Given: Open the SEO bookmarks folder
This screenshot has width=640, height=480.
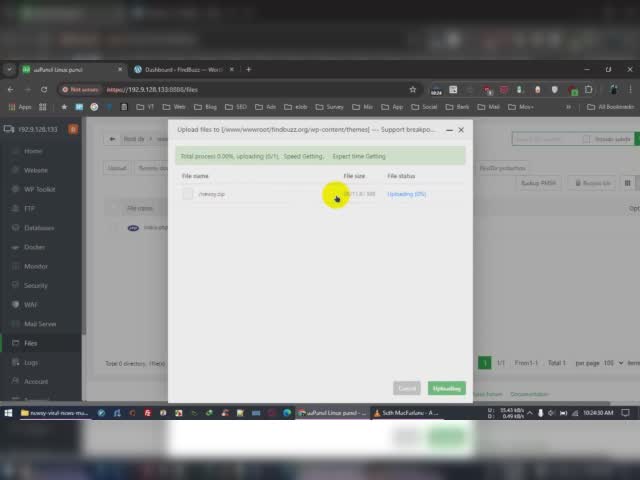Looking at the screenshot, I should [237, 107].
